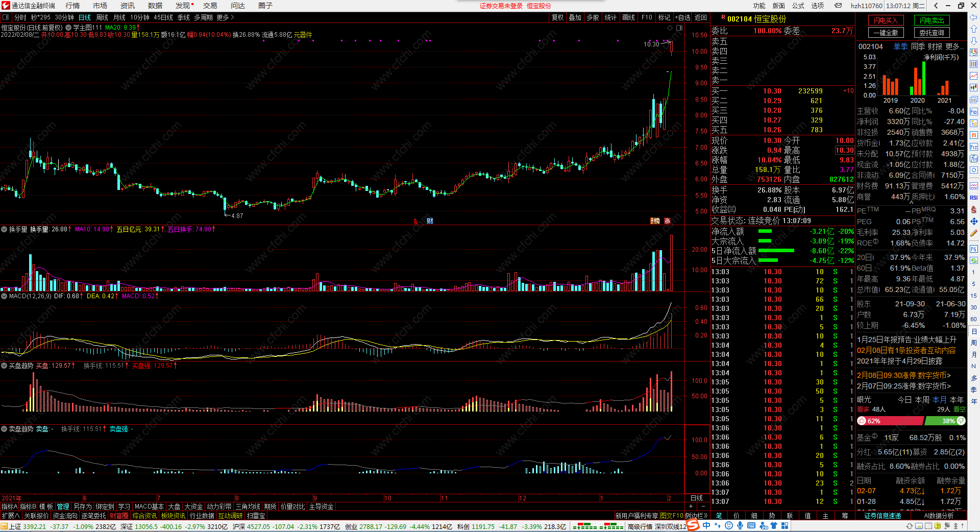The width and height of the screenshot is (980, 532).
Task: Click the 中 language indicator in IME bar
Action: (706, 525)
